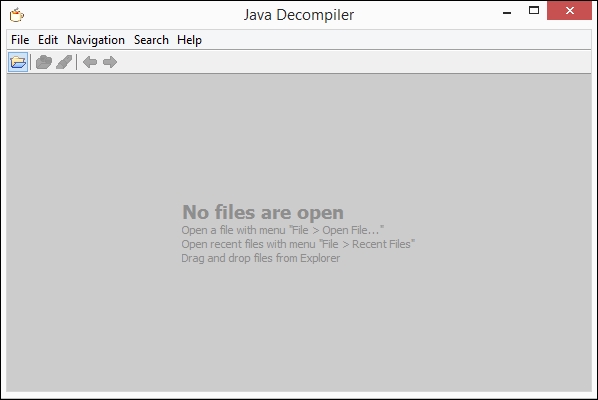
Task: Click the Java Decompiler title bar text
Action: coord(299,15)
